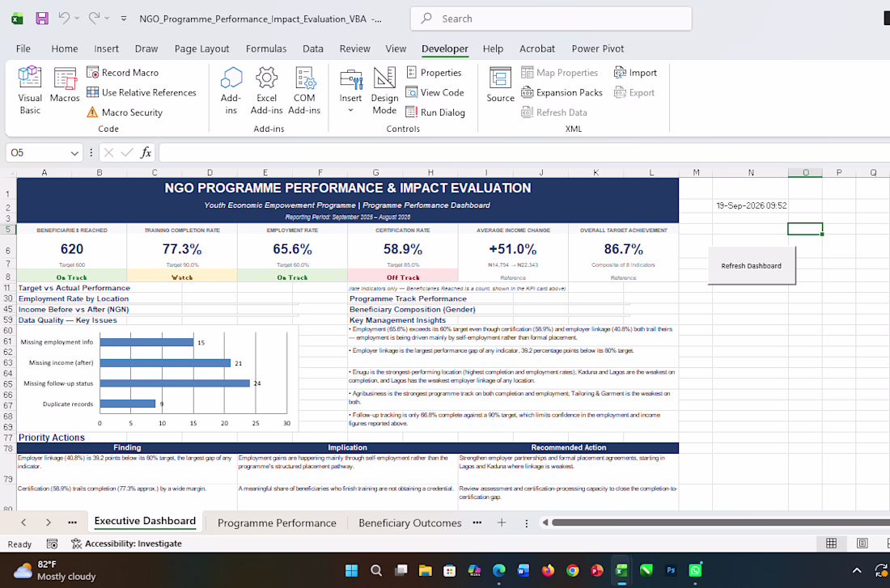Open control Properties in Controls group
Image resolution: width=890 pixels, height=588 pixels.
click(x=434, y=73)
